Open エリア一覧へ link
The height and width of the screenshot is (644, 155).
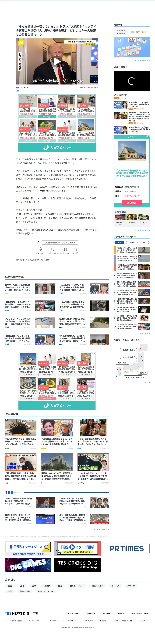coord(144,382)
